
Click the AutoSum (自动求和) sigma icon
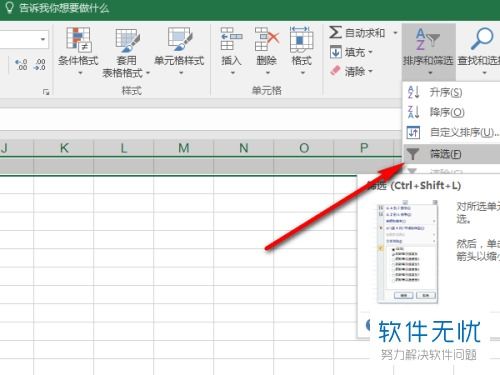click(335, 32)
